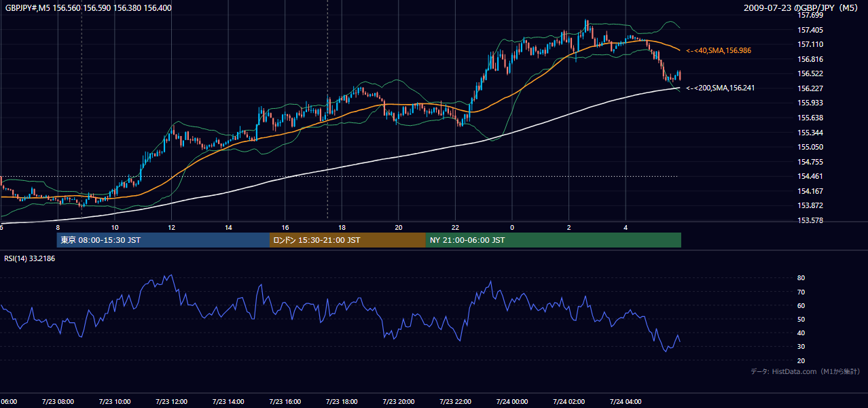Image resolution: width=868 pixels, height=408 pixels.
Task: Click RSI scale value 30
Action: (801, 347)
